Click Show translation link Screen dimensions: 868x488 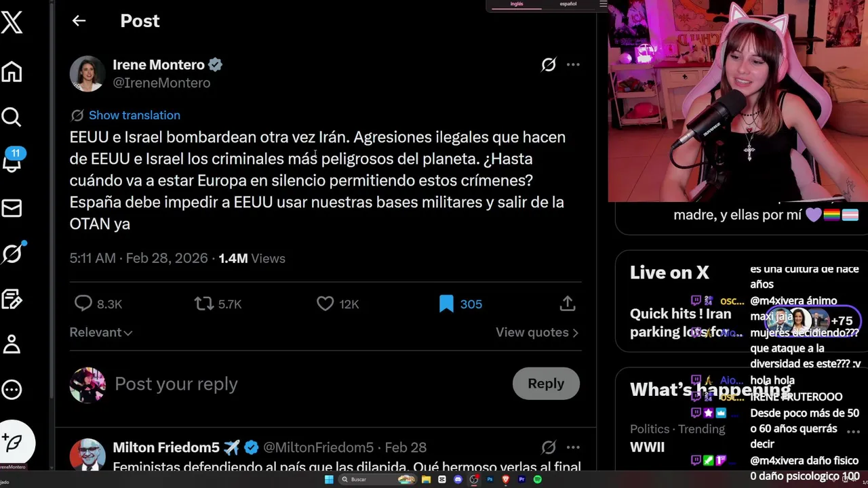pos(134,115)
